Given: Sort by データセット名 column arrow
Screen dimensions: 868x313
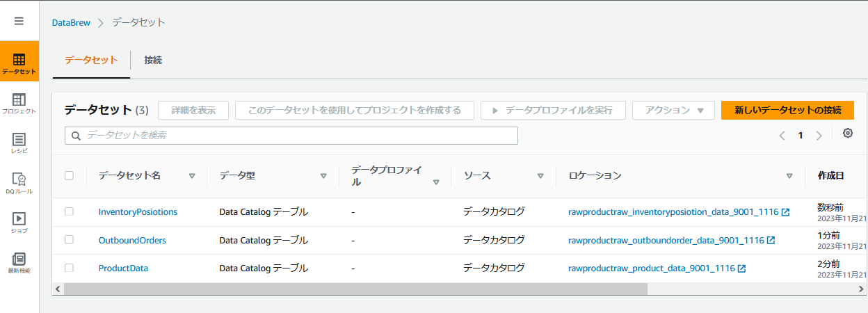Looking at the screenshot, I should [192, 176].
